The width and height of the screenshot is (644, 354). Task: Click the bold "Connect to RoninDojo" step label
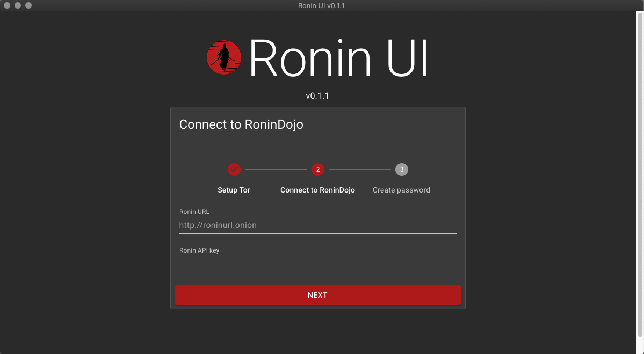tap(317, 190)
